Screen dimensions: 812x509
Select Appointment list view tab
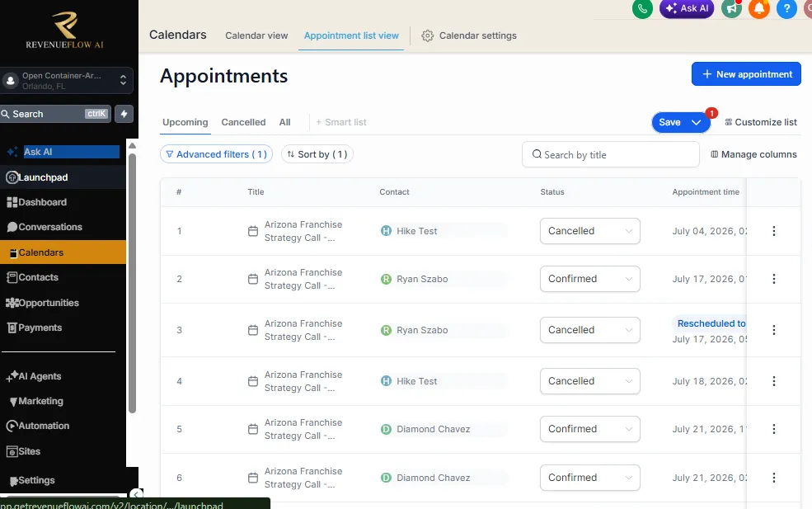pyautogui.click(x=351, y=35)
